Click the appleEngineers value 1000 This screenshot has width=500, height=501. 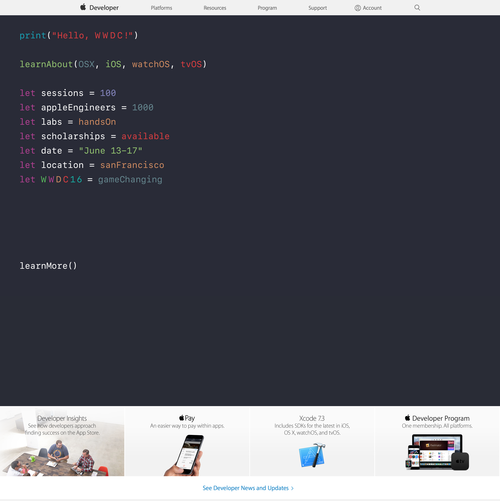(x=143, y=107)
